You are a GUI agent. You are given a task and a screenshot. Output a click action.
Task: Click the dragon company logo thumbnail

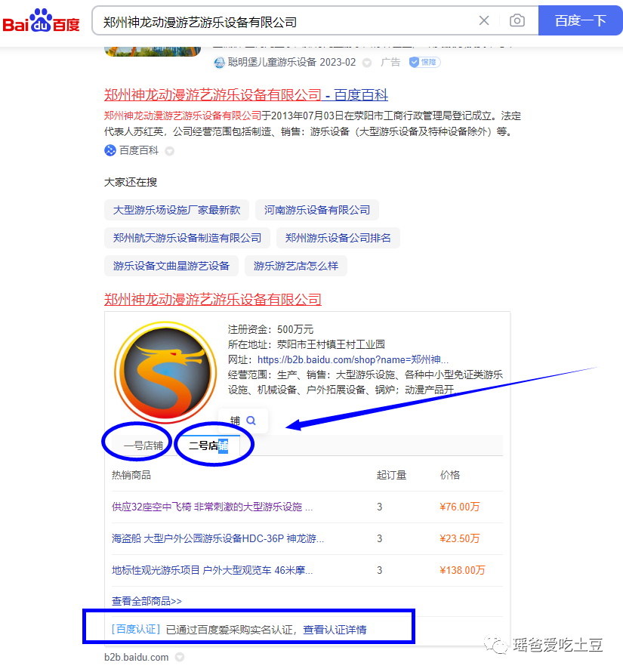coord(165,371)
